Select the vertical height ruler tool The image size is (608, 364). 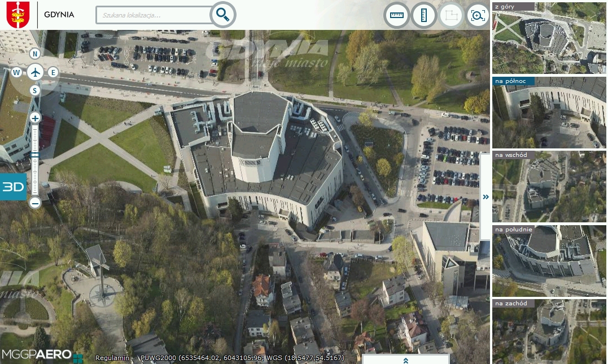[x=424, y=15]
